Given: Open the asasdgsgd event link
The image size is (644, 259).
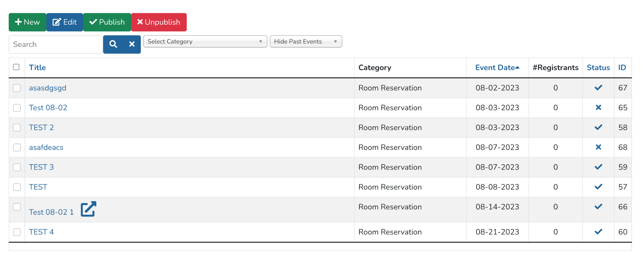Looking at the screenshot, I should coord(47,88).
